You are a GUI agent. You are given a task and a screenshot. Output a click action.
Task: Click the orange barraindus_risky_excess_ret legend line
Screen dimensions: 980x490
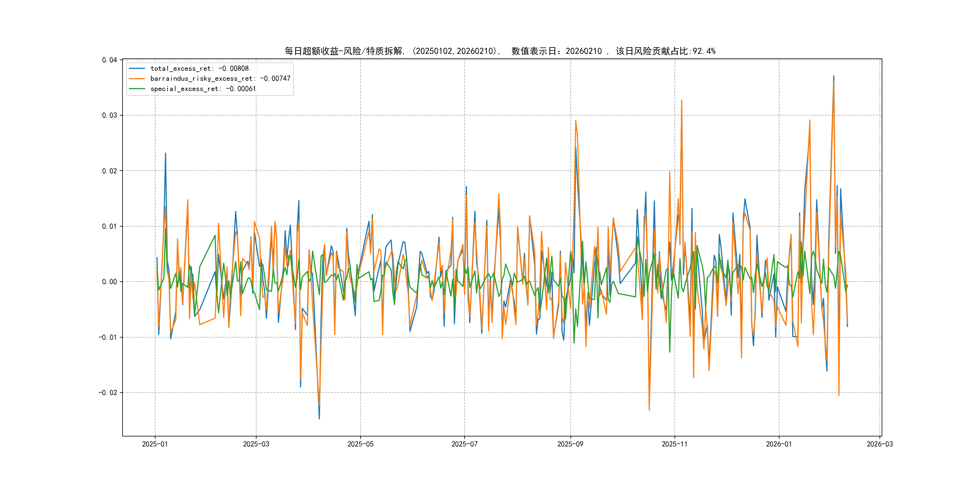[137, 79]
